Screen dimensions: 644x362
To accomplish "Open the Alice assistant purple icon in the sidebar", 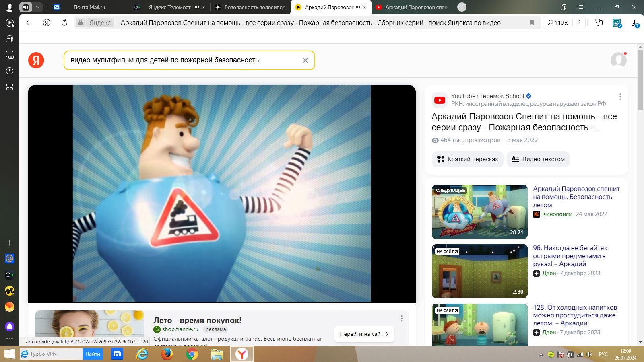I will pos(10,326).
